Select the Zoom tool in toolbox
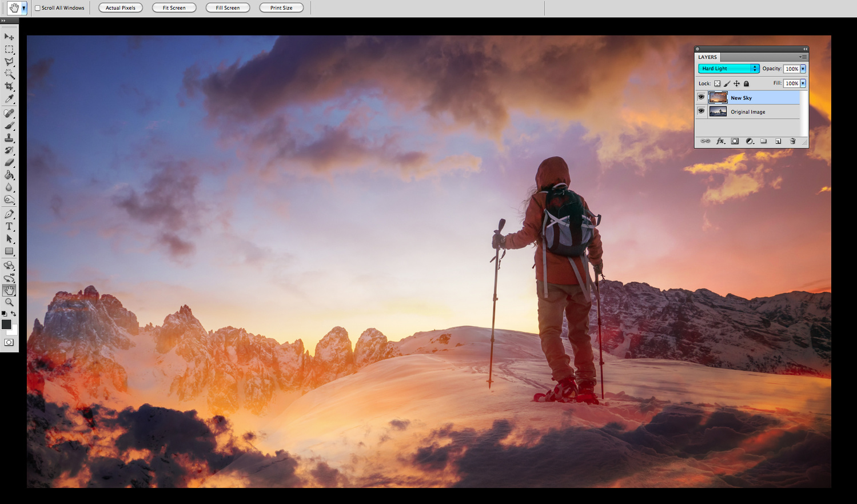The width and height of the screenshot is (857, 504). [9, 302]
